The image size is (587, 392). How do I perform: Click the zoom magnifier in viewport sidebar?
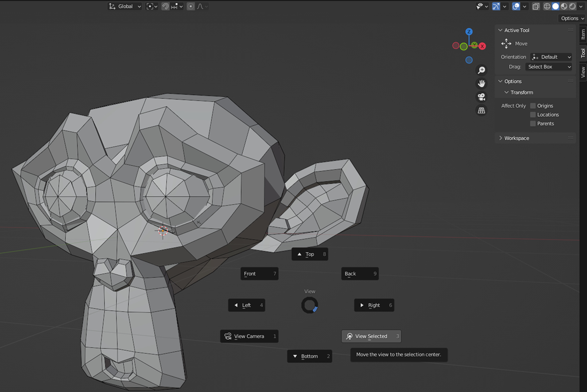click(481, 70)
